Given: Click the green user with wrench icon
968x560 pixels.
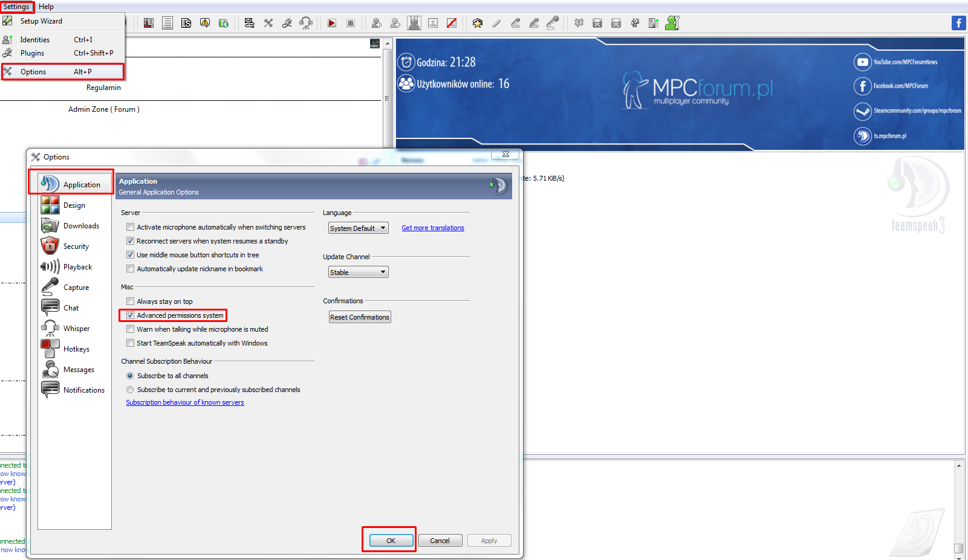Looking at the screenshot, I should [x=672, y=23].
